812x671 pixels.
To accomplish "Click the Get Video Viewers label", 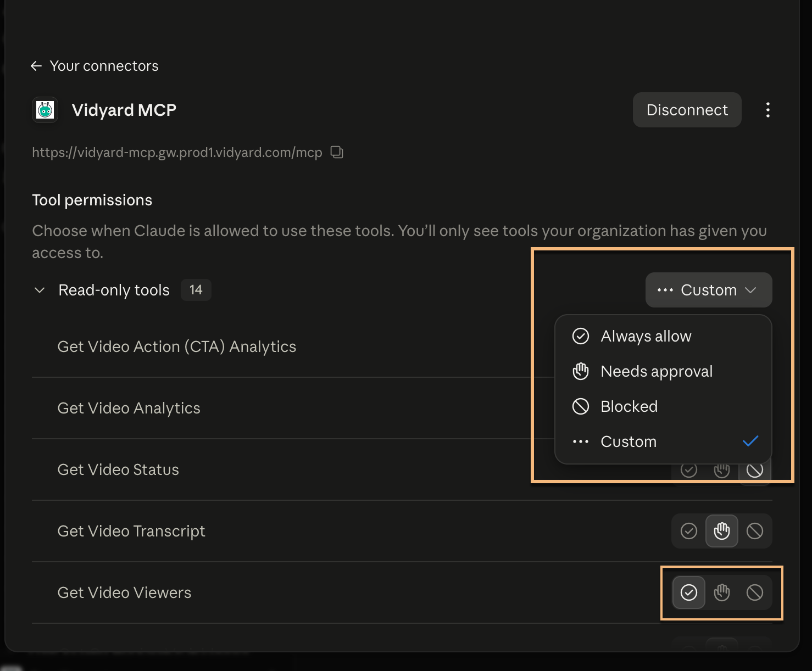I will click(x=124, y=593).
